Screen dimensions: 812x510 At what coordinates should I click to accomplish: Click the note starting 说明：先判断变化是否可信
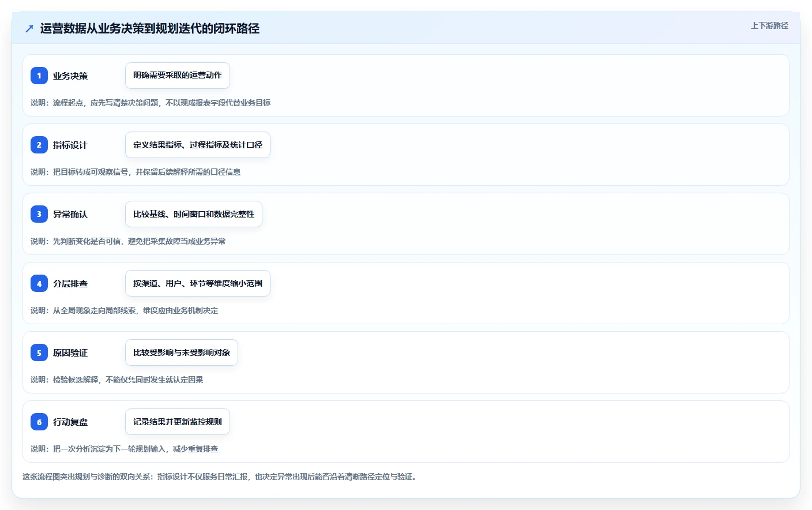[x=128, y=241]
